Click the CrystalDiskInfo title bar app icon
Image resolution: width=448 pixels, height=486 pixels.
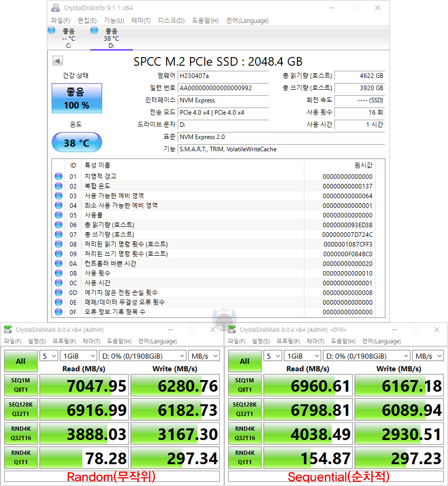(x=55, y=8)
